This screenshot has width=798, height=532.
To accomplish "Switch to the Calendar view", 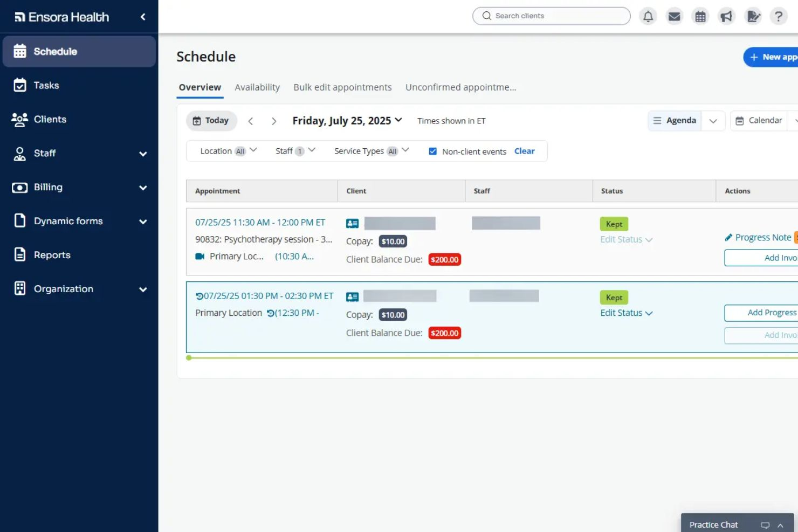I will (759, 121).
